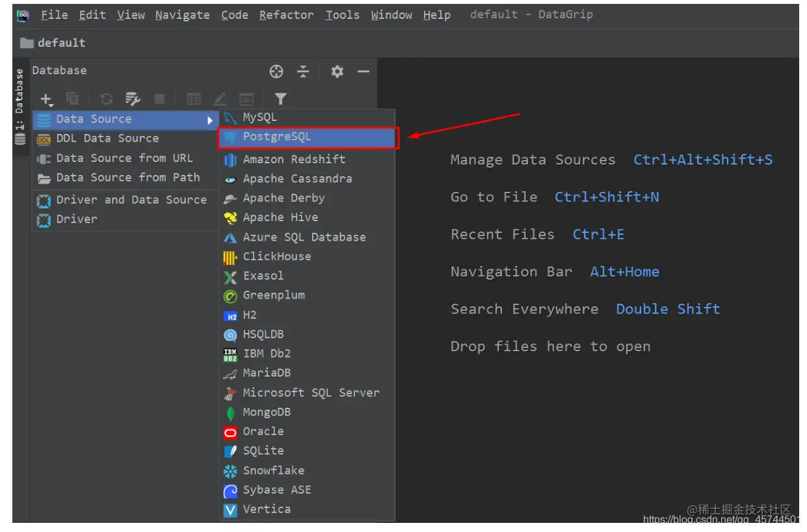The width and height of the screenshot is (807, 532).
Task: Pick ClickHouse from the submenu
Action: click(307, 257)
